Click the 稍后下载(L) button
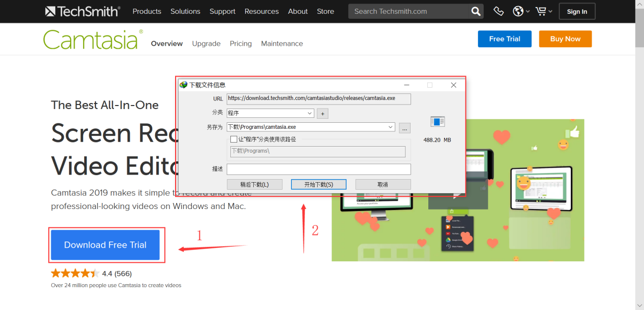The height and width of the screenshot is (310, 644). 254,185
